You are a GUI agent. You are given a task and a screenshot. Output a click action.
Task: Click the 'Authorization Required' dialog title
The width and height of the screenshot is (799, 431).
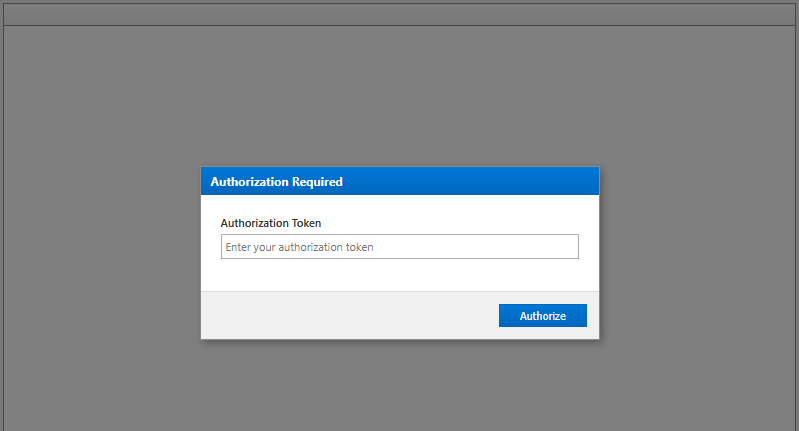coord(276,182)
